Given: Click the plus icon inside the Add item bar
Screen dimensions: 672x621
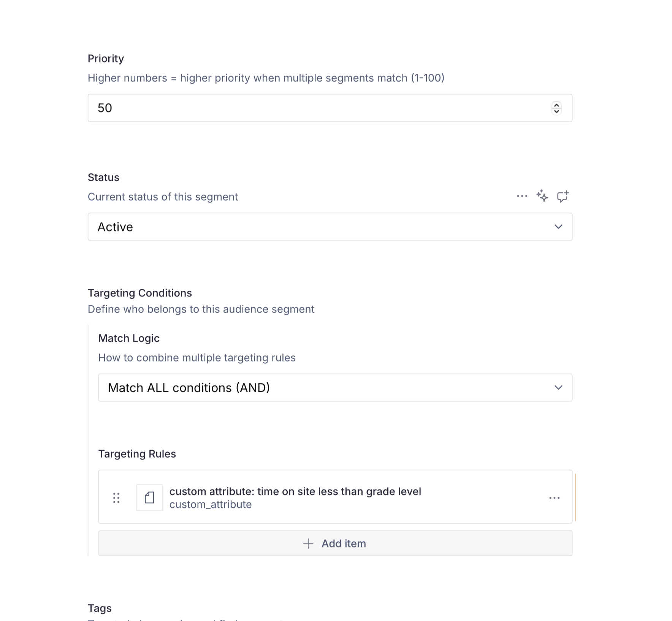Looking at the screenshot, I should tap(307, 543).
